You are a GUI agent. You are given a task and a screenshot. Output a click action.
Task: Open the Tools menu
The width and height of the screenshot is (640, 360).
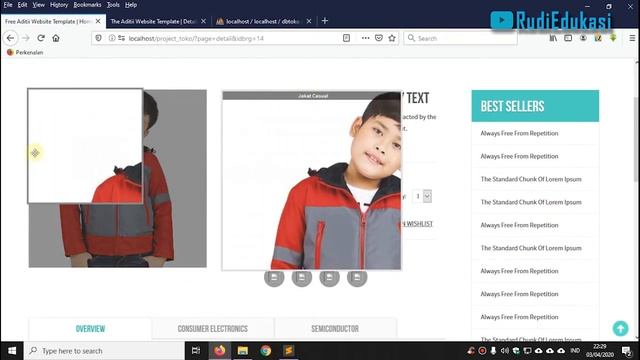pyautogui.click(x=113, y=5)
